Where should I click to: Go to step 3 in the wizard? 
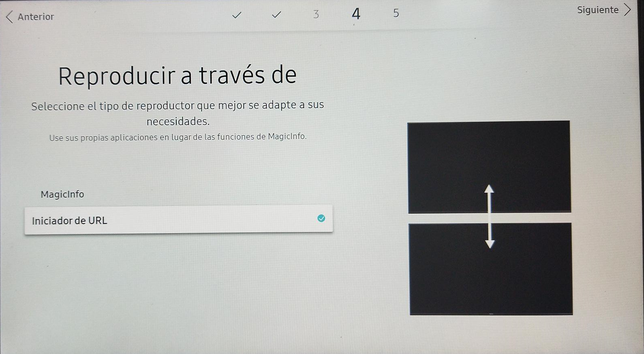click(316, 15)
